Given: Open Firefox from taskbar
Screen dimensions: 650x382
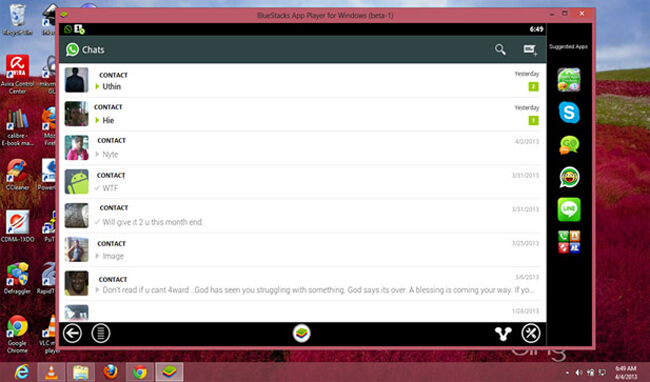Looking at the screenshot, I should point(110,372).
